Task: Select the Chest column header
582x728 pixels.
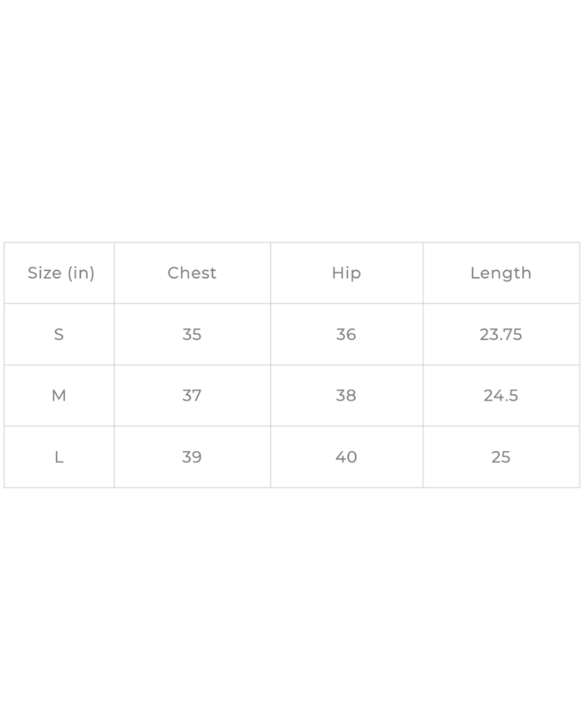Action: [192, 273]
